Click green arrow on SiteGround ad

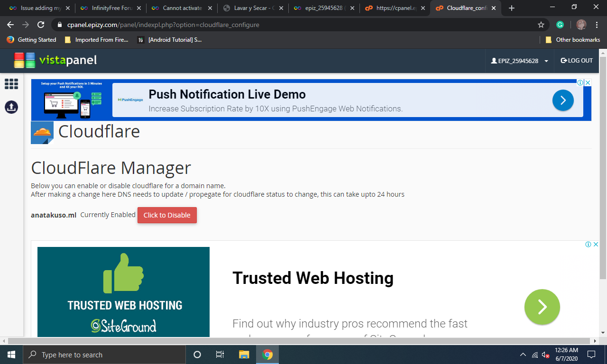[542, 307]
